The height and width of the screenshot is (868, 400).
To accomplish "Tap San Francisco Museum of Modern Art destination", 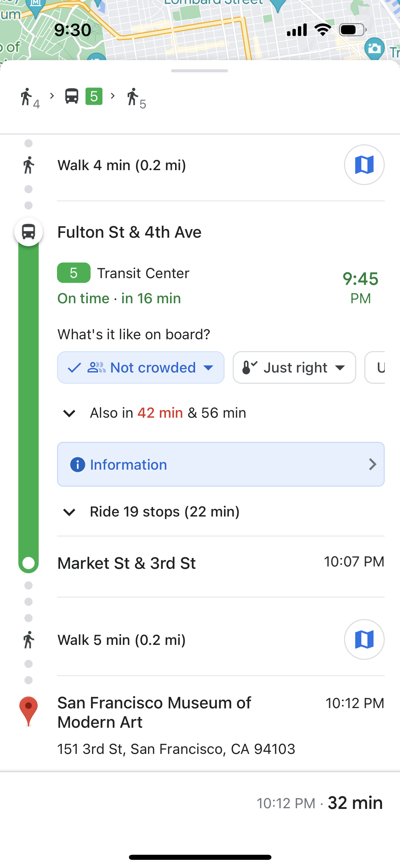I will (154, 712).
